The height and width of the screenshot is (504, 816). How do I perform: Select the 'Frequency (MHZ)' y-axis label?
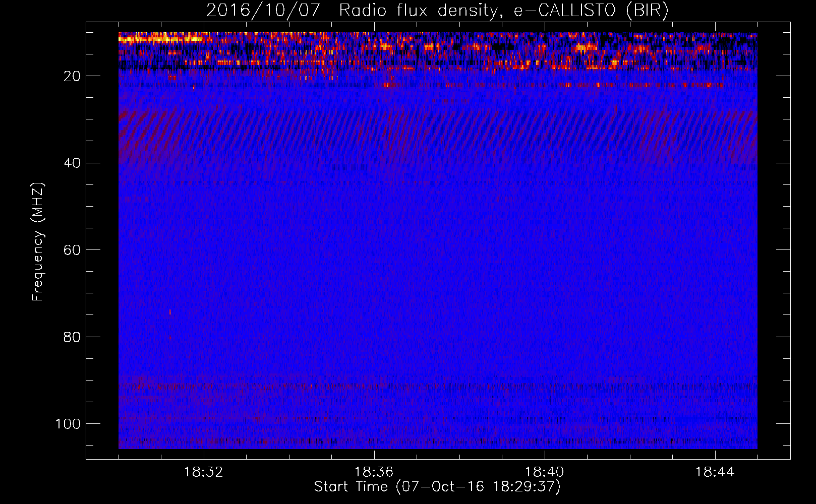38,242
